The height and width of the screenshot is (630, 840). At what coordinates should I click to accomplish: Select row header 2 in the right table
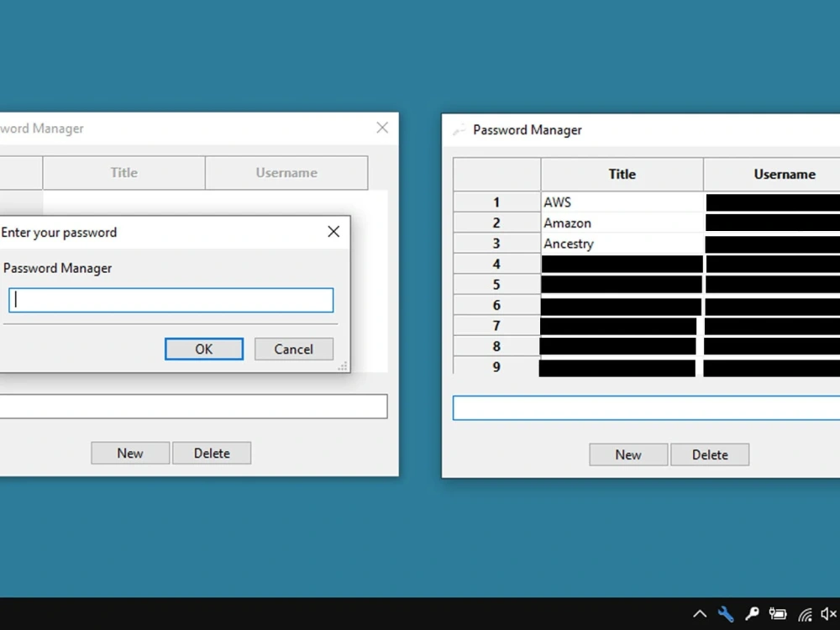click(496, 223)
